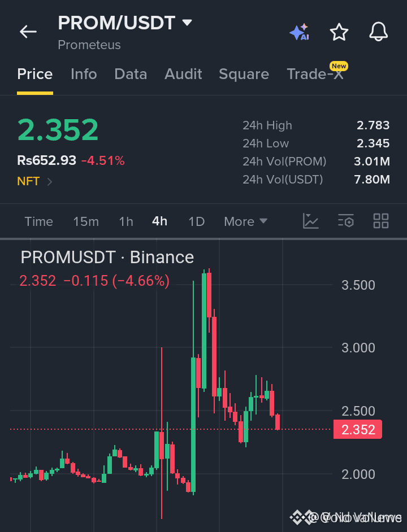Open the Audit tab
Screen dimensions: 407x532
coord(184,74)
